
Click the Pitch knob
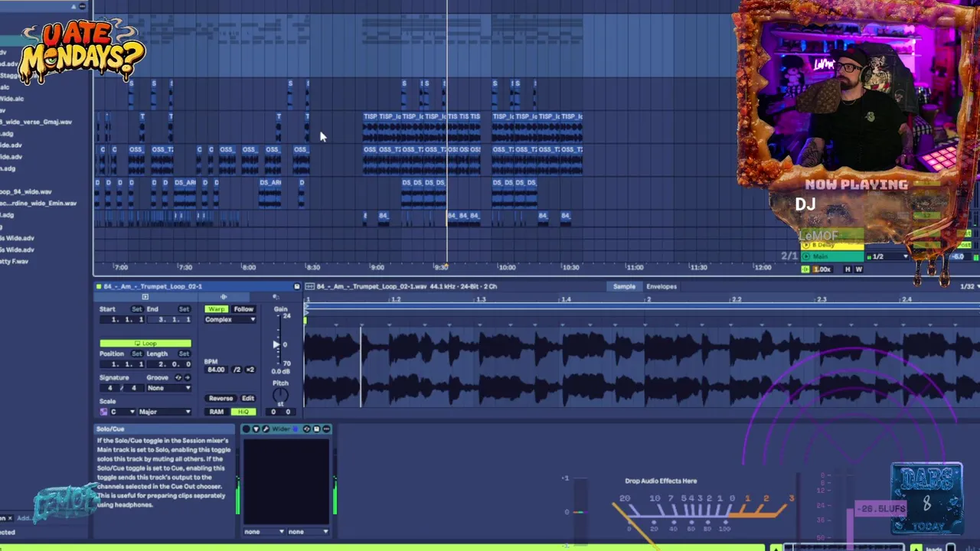280,395
